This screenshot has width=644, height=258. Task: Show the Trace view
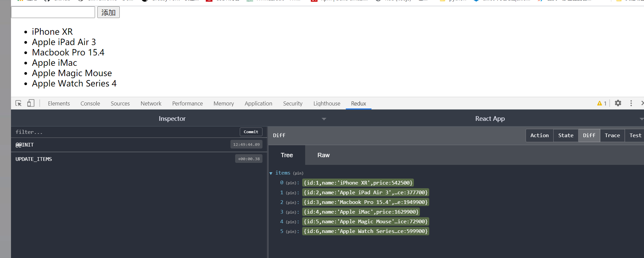[612, 136]
